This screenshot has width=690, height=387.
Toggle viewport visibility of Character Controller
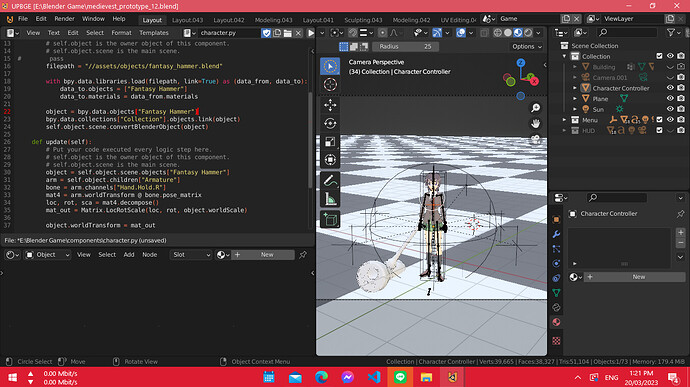point(670,88)
